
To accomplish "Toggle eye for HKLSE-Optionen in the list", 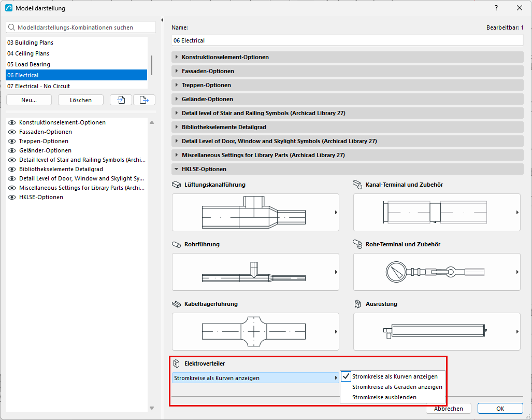I will [12, 197].
